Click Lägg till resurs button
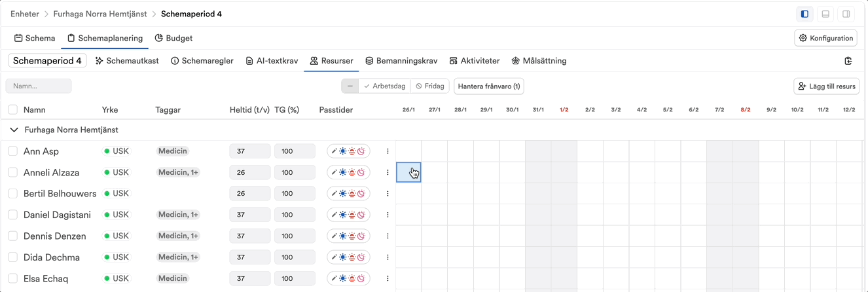This screenshot has height=292, width=868. coord(826,86)
